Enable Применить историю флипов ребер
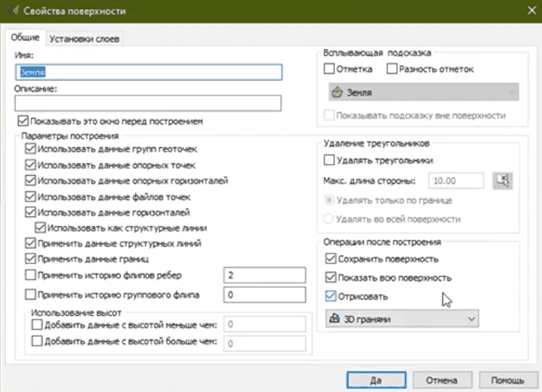This screenshot has width=542, height=392. coord(31,275)
